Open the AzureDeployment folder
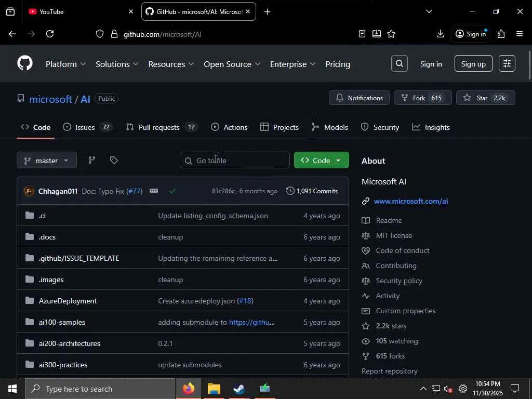532x399 pixels. tap(68, 301)
